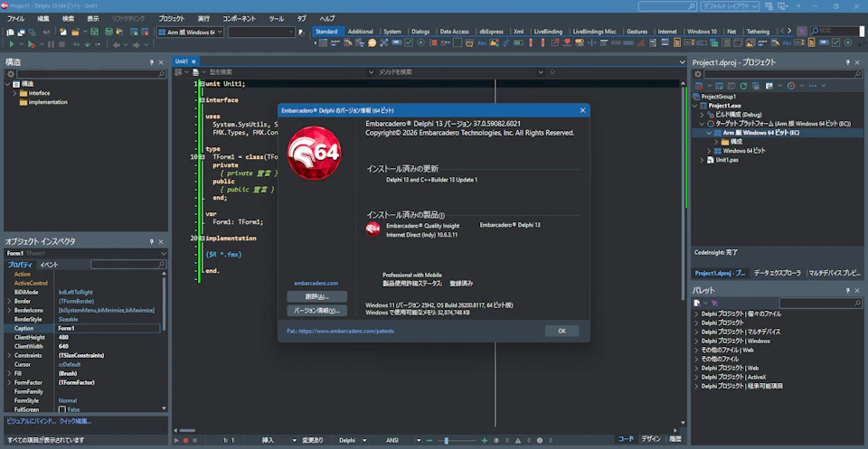Expand the Border property
This screenshot has width=868, height=449.
(9, 302)
